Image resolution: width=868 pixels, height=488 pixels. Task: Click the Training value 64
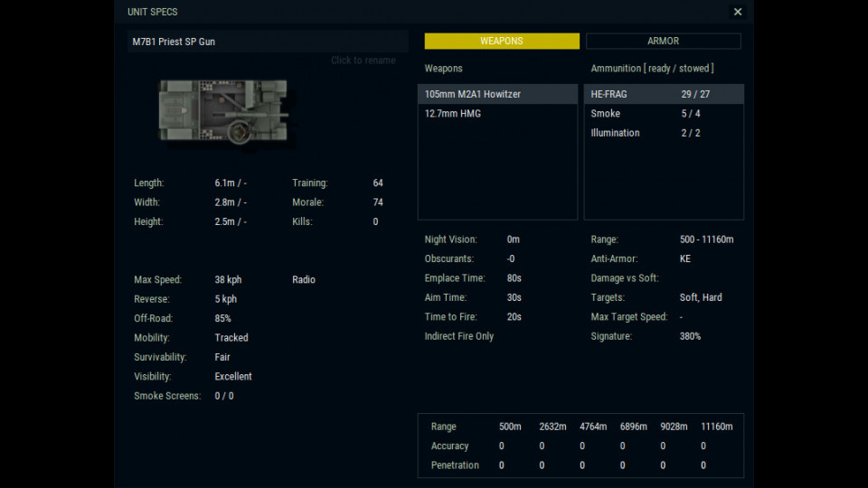[378, 183]
